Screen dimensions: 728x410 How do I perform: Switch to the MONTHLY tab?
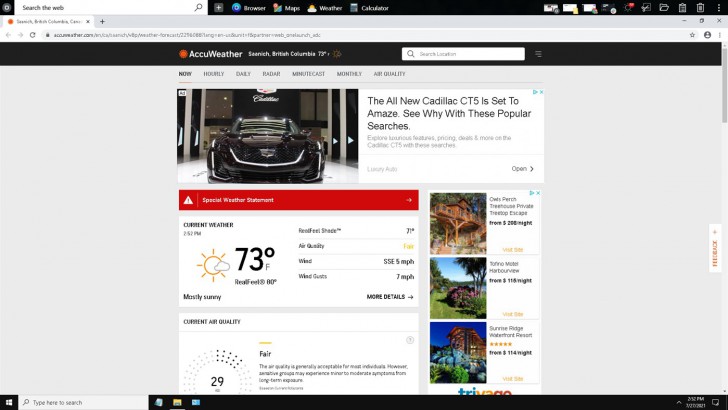[349, 74]
